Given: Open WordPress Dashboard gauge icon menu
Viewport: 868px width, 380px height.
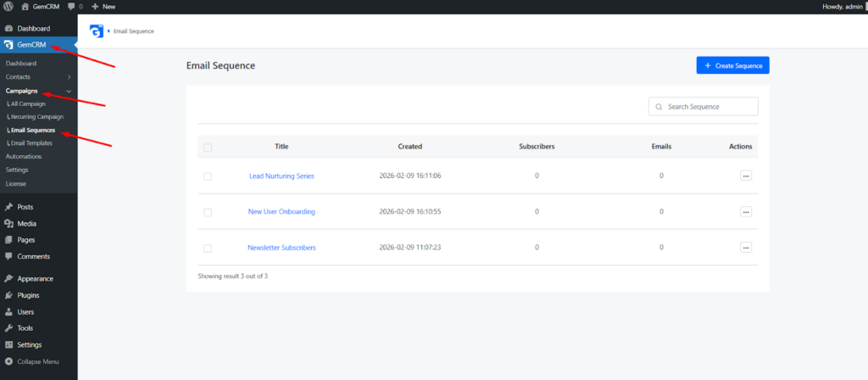Looking at the screenshot, I should click(x=8, y=28).
